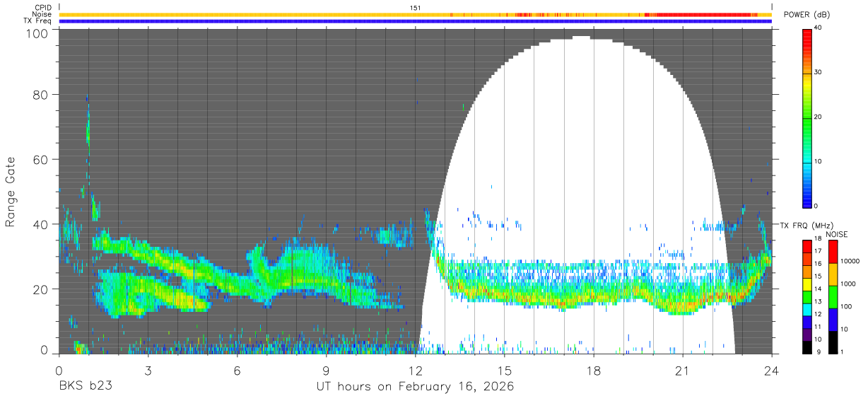Click the 12 tick on the UT hours axis
Screen dimensions: 868x401
click(415, 370)
